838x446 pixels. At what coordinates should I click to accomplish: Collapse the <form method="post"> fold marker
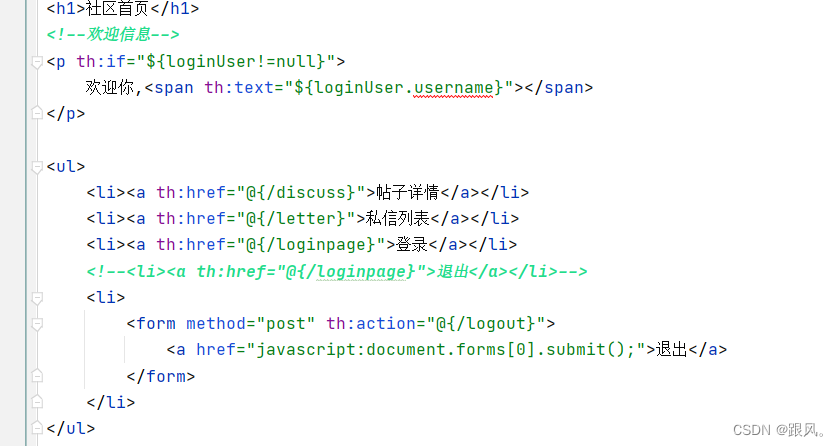[37, 324]
